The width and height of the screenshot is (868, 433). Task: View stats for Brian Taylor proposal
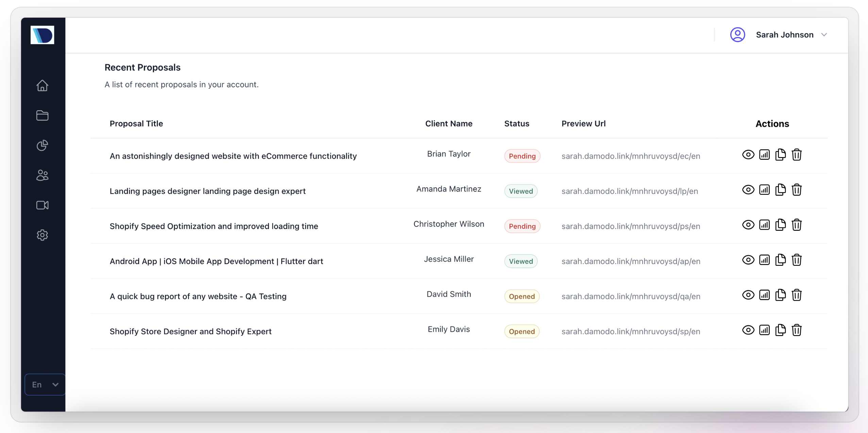[764, 155]
